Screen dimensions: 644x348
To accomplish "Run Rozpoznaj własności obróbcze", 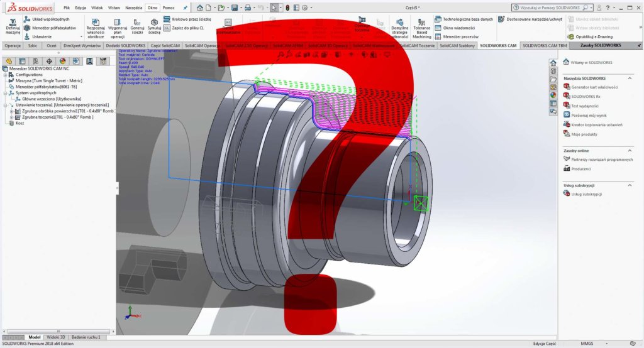I will (x=96, y=28).
